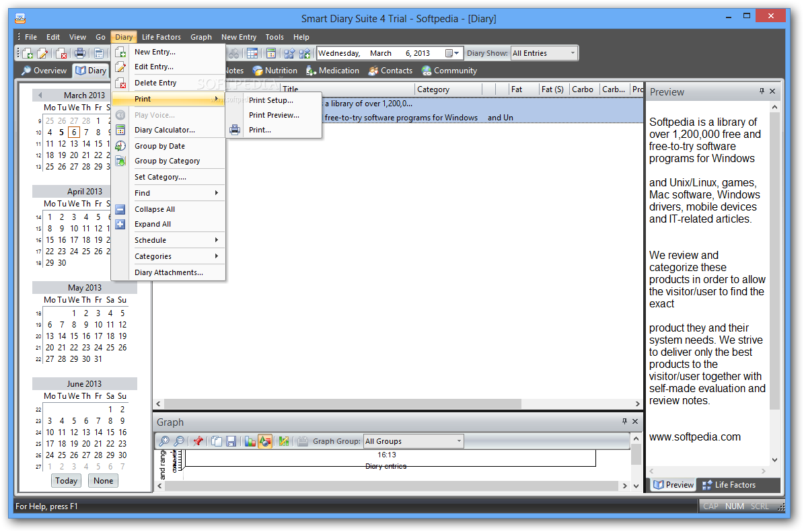Select May 15 in the calendar
This screenshot has height=532, width=804.
(74, 336)
